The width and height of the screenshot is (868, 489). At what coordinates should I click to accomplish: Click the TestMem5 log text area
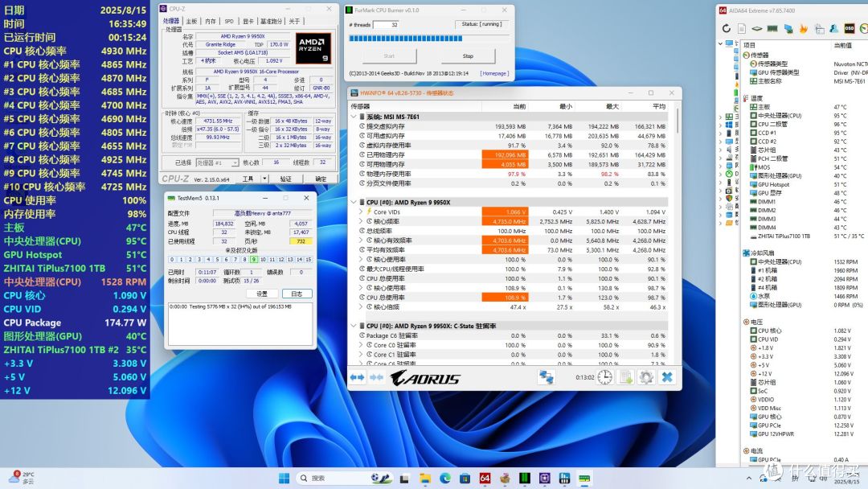click(240, 323)
